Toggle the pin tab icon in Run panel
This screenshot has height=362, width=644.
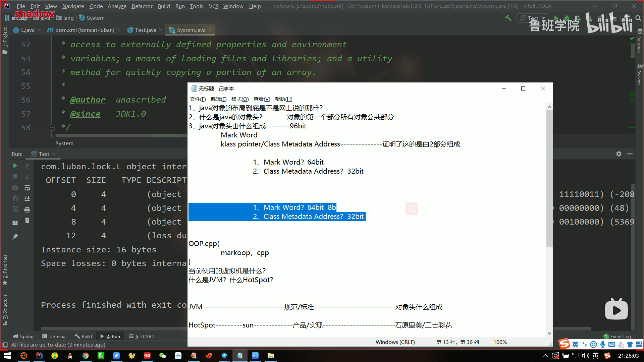click(15, 237)
